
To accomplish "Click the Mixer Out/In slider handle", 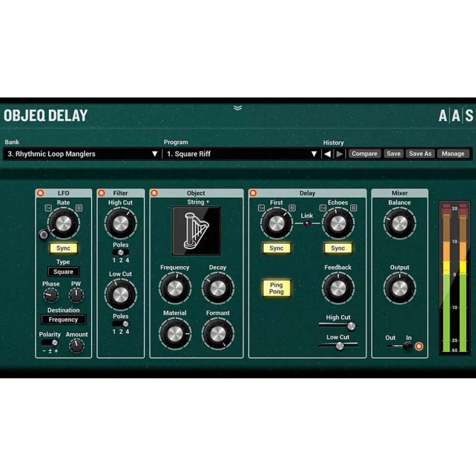I will click(x=408, y=346).
